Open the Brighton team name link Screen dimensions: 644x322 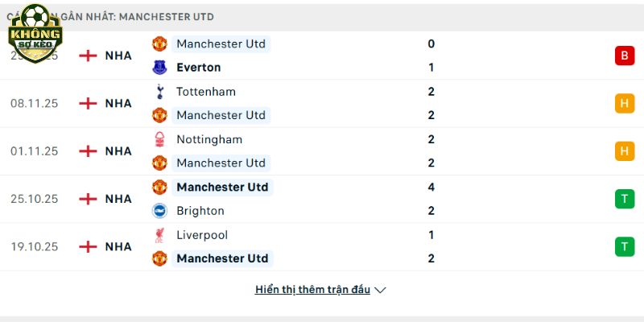click(200, 211)
